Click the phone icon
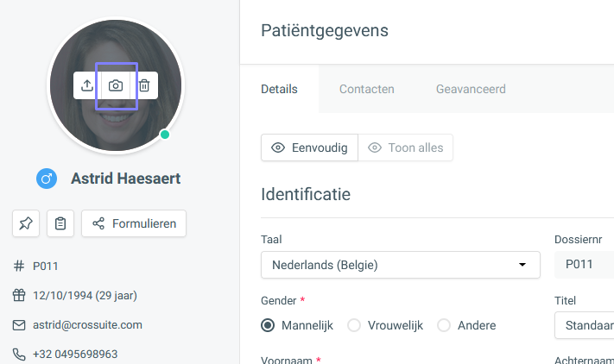 [x=19, y=355]
